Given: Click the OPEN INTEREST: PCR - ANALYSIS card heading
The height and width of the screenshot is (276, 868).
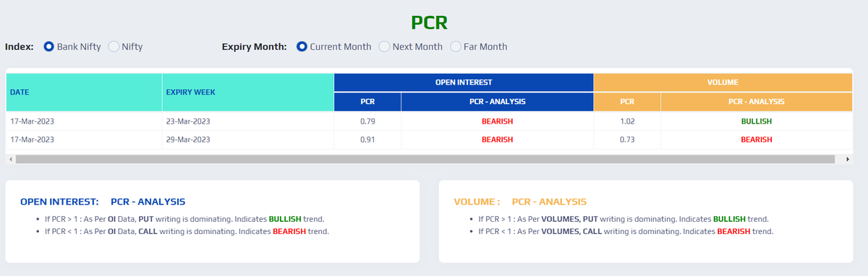Looking at the screenshot, I should tap(103, 202).
